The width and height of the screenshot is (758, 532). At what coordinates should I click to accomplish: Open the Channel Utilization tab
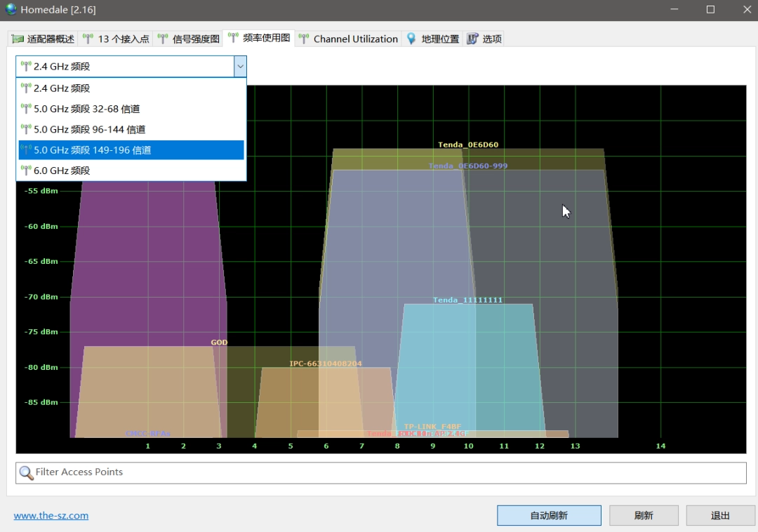point(348,39)
